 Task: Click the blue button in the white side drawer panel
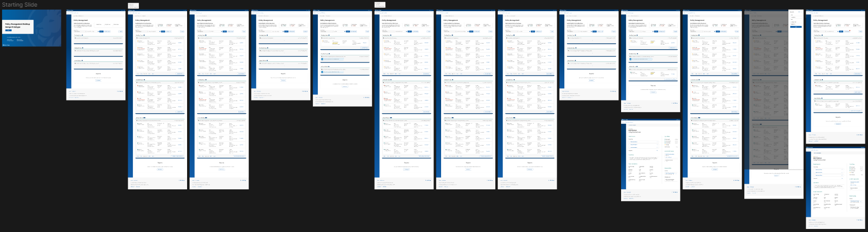pyautogui.click(x=796, y=26)
